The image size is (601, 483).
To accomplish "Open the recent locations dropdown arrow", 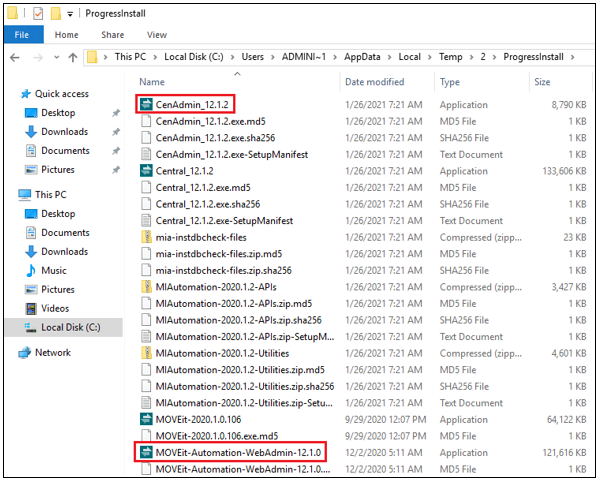I will click(x=57, y=57).
